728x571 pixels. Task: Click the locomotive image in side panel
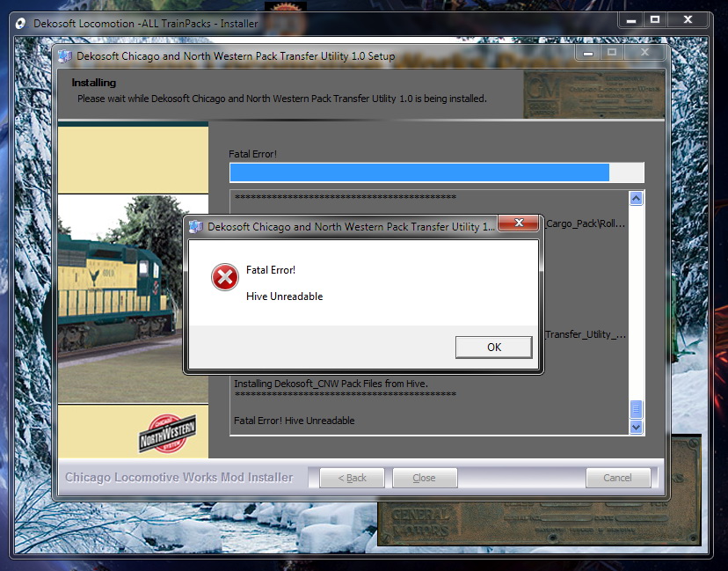tap(133, 297)
